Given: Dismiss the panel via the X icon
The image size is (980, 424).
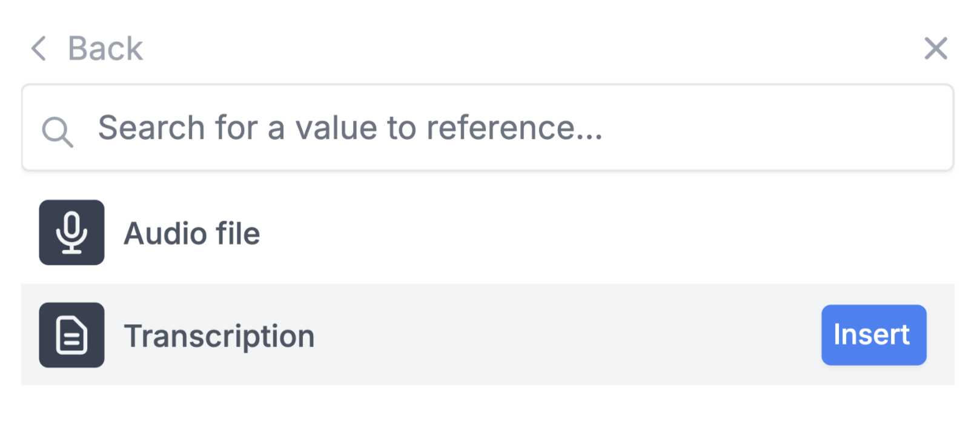Looking at the screenshot, I should point(936,48).
